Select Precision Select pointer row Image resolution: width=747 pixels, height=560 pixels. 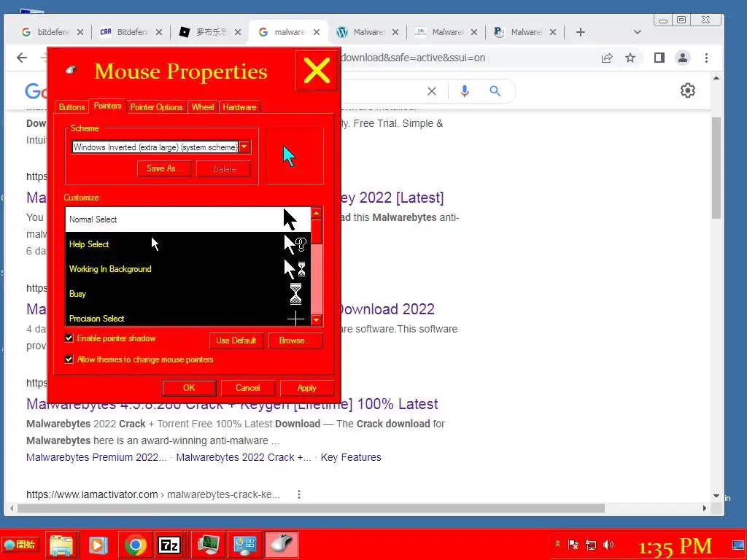coord(187,318)
